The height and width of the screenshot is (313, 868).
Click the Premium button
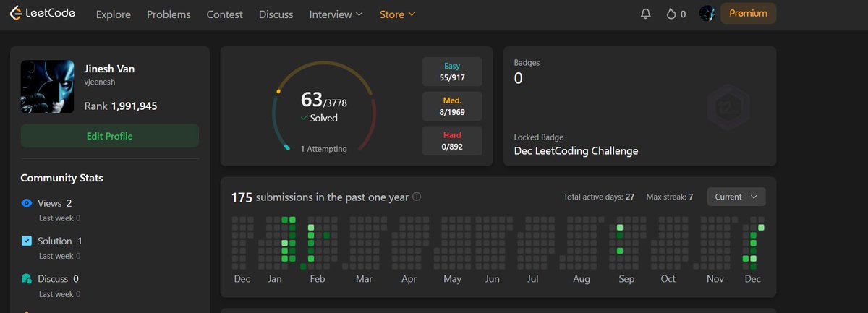tap(748, 14)
